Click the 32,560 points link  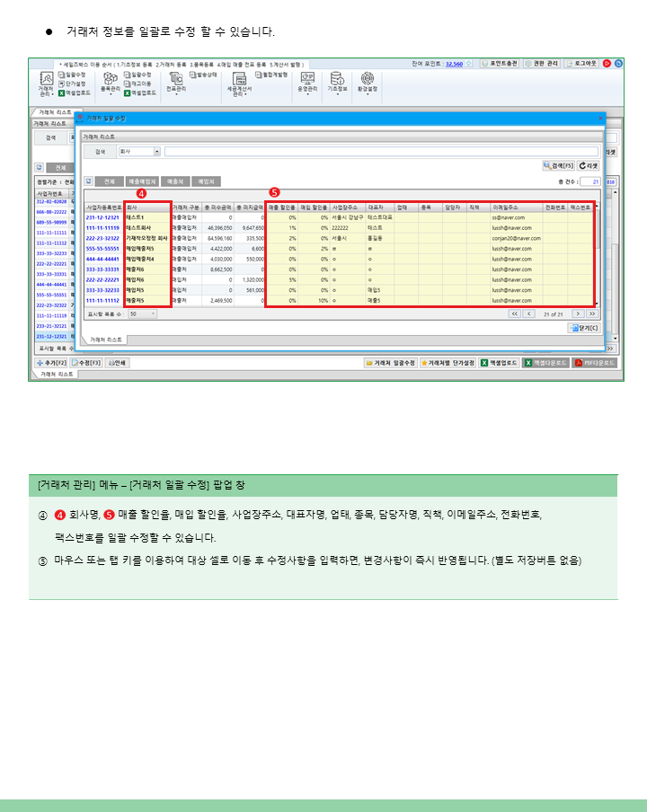point(455,64)
